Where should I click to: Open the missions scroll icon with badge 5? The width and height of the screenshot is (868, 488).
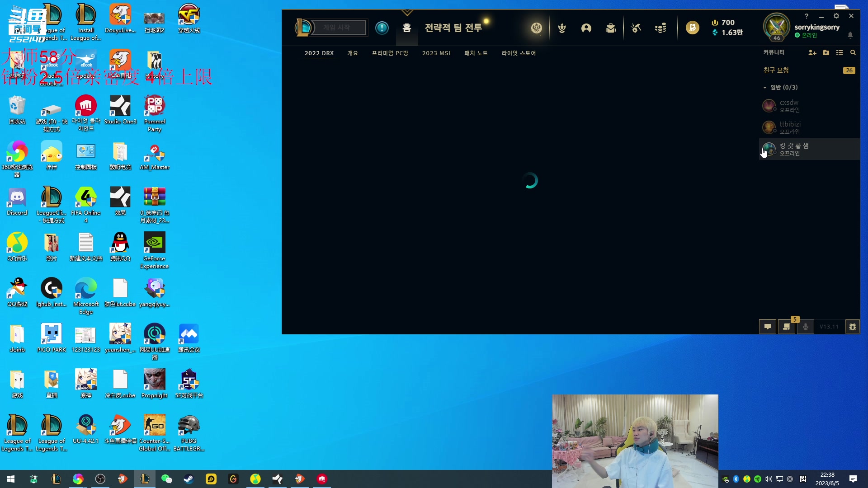(787, 327)
